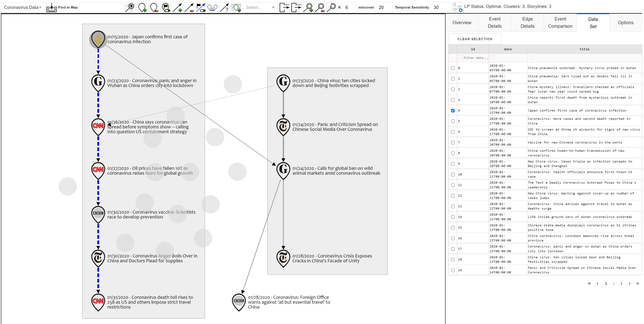Click the recompute map graph icon
The width and height of the screenshot is (644, 324).
click(x=458, y=7)
